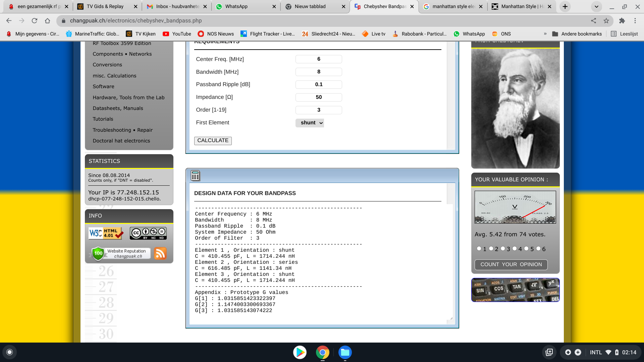Screen dimensions: 644x362
Task: Click the Passband Ripple input field
Action: click(319, 84)
